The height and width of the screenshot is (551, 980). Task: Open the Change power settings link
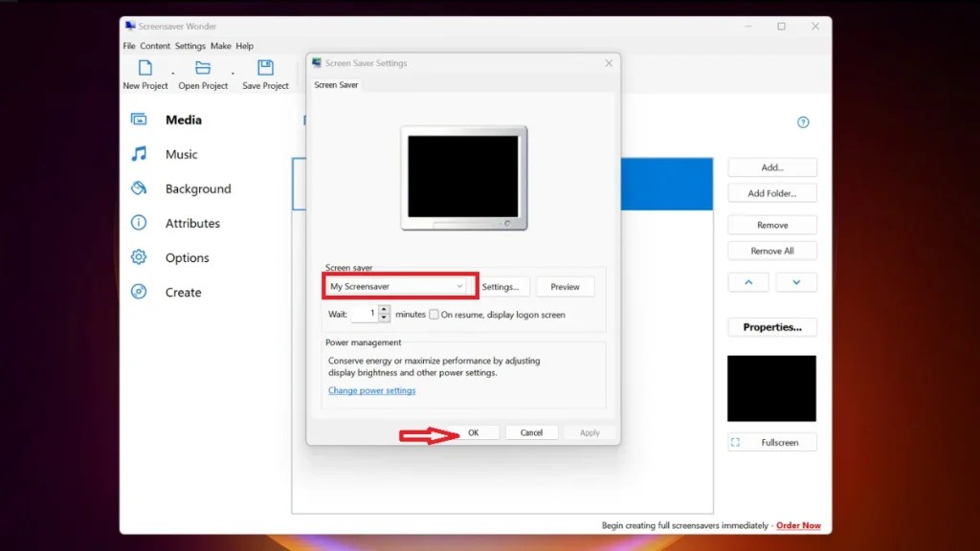click(371, 390)
